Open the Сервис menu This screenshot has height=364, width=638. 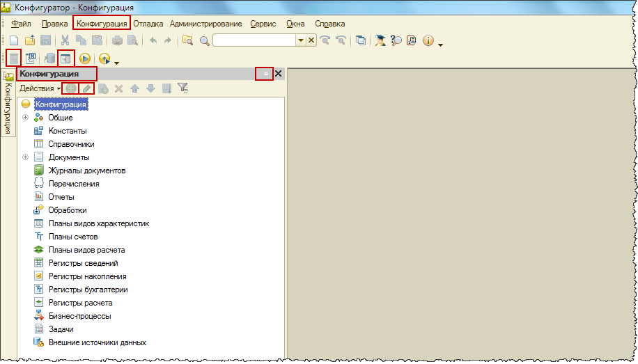(263, 24)
